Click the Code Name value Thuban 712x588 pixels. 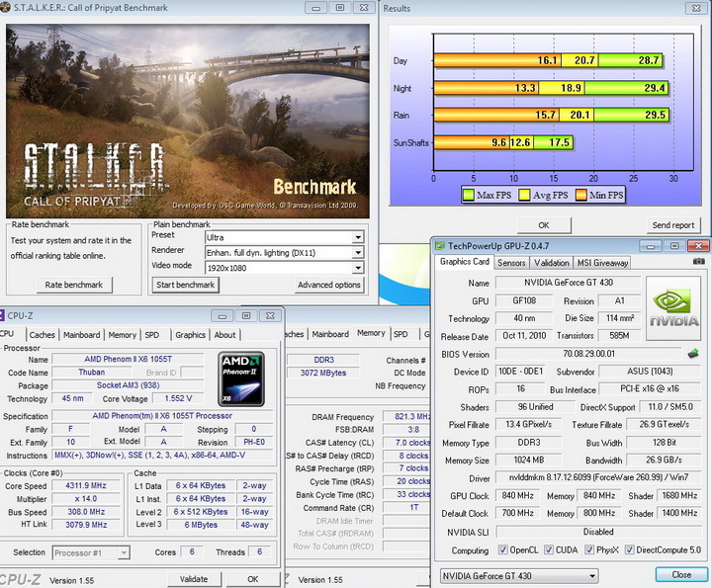[x=92, y=372]
